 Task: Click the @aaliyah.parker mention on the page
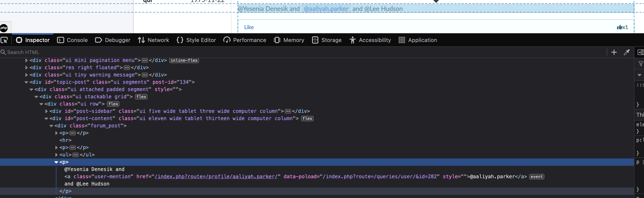click(x=326, y=9)
